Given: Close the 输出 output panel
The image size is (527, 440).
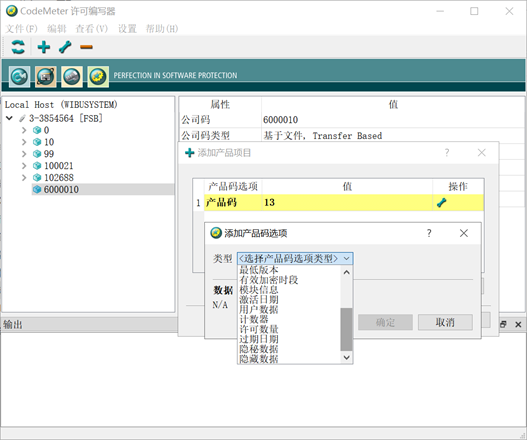Looking at the screenshot, I should point(518,324).
